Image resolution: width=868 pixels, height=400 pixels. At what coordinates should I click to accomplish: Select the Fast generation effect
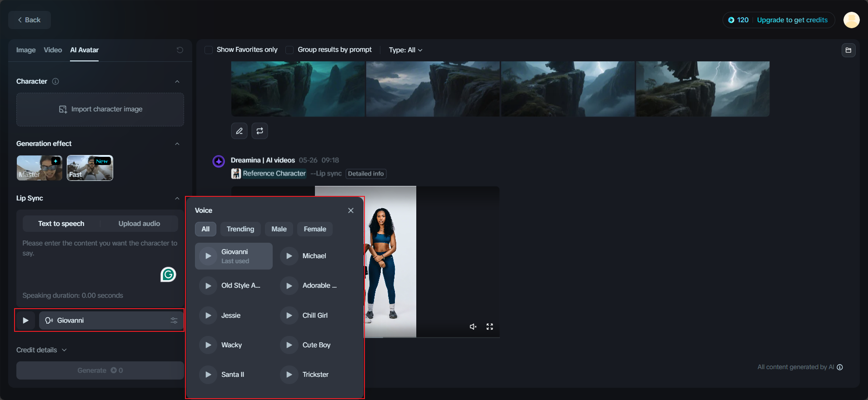tap(90, 168)
